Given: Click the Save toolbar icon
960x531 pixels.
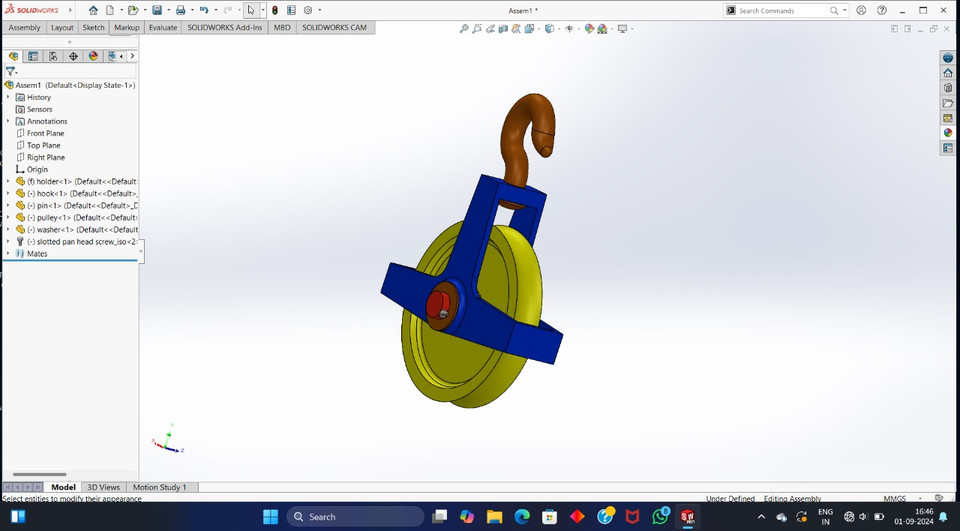Looking at the screenshot, I should [157, 10].
